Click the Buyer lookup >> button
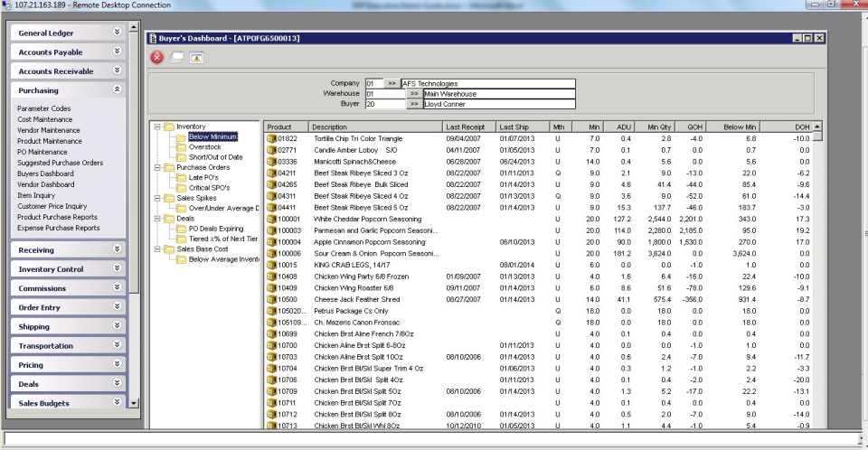The image size is (868, 450). 412,104
